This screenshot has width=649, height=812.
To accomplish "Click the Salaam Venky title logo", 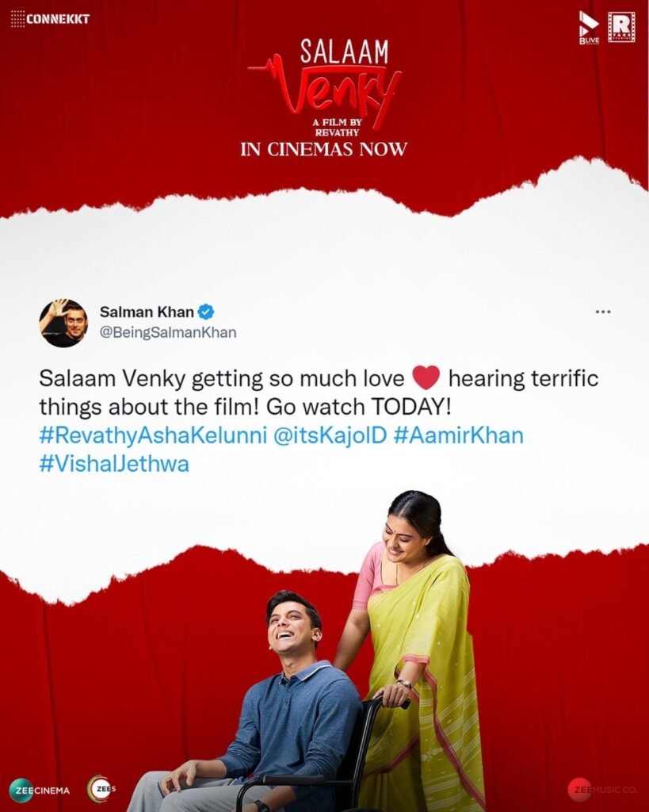I will [325, 78].
